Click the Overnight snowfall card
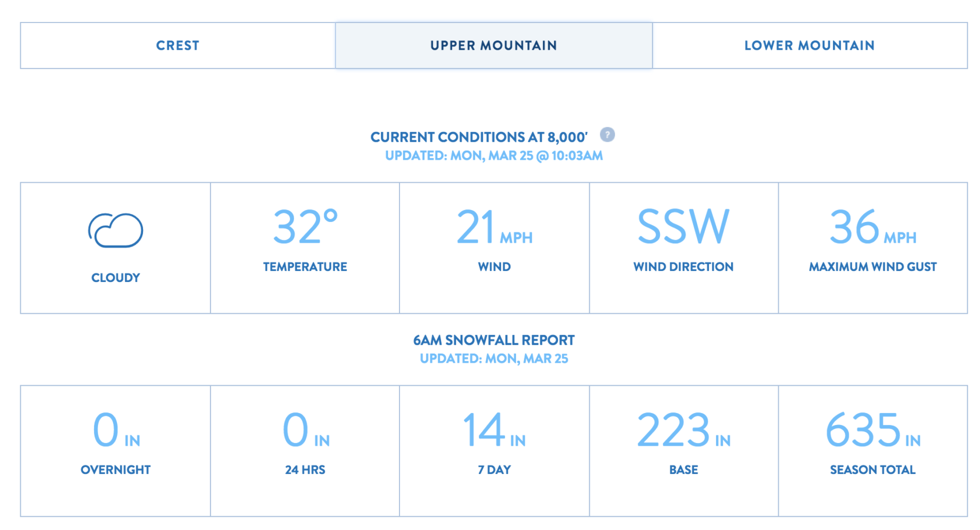The image size is (980, 530). coord(115,451)
